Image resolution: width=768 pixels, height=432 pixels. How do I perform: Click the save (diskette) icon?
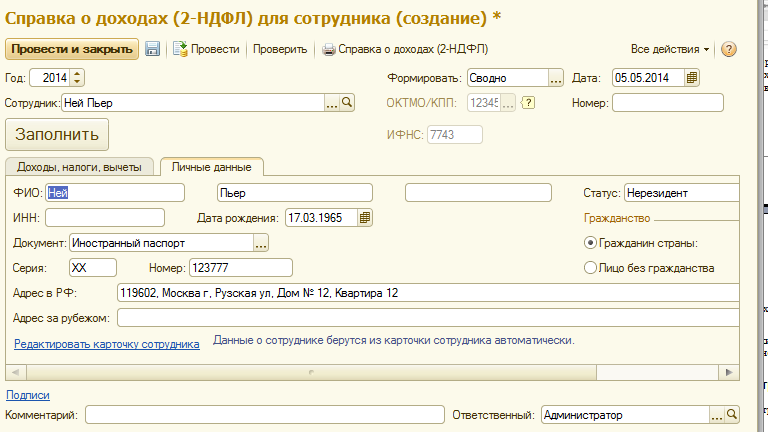[x=153, y=49]
